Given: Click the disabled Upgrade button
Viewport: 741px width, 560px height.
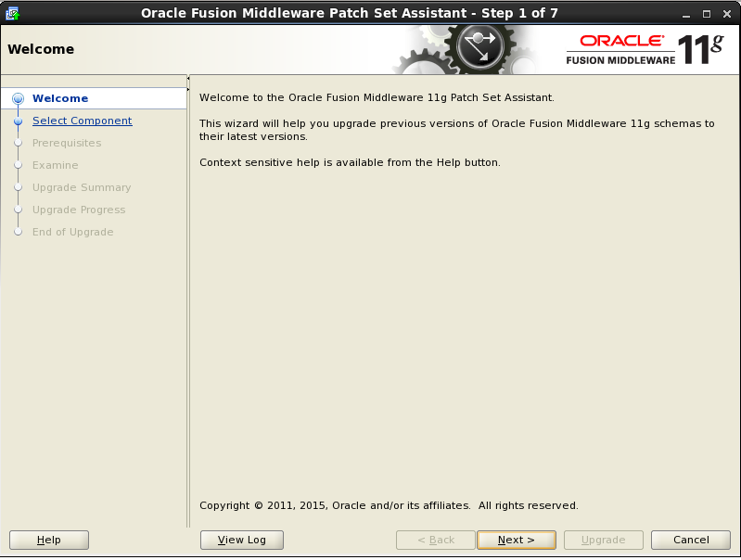Looking at the screenshot, I should 603,540.
